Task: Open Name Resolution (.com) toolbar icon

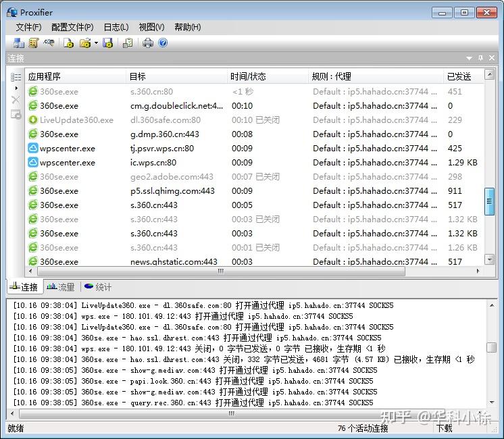Action: click(49, 43)
